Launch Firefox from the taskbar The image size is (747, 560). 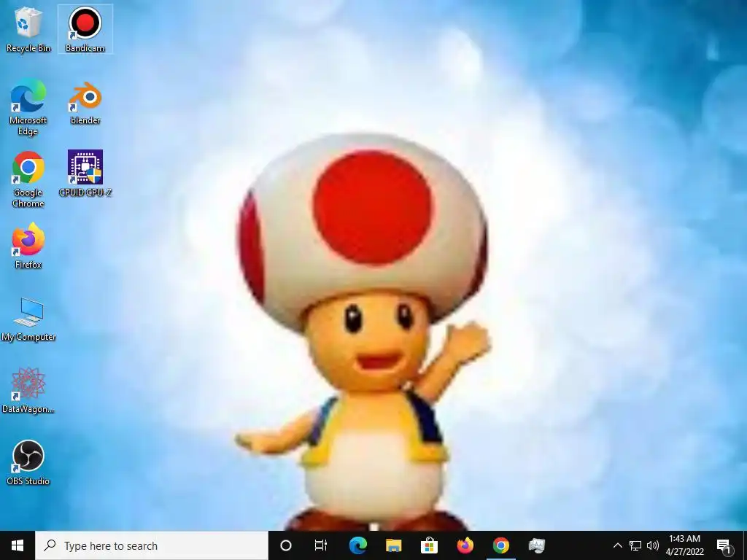(465, 545)
